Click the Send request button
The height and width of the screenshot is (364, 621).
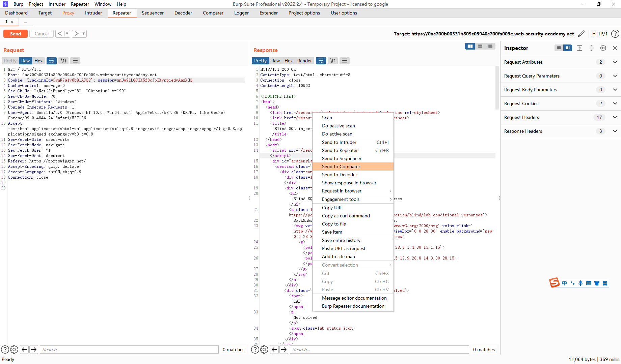[16, 34]
